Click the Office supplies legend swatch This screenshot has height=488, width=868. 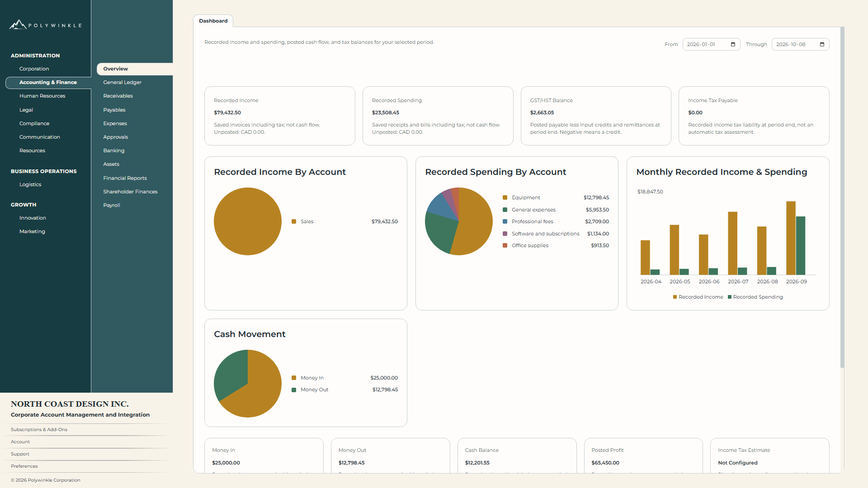(505, 245)
